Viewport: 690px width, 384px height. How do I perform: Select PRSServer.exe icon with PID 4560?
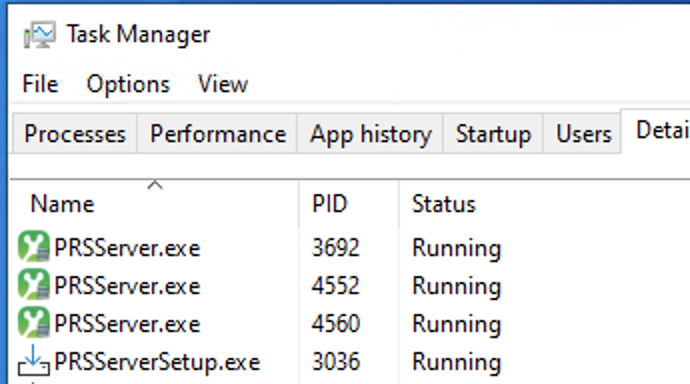(34, 323)
